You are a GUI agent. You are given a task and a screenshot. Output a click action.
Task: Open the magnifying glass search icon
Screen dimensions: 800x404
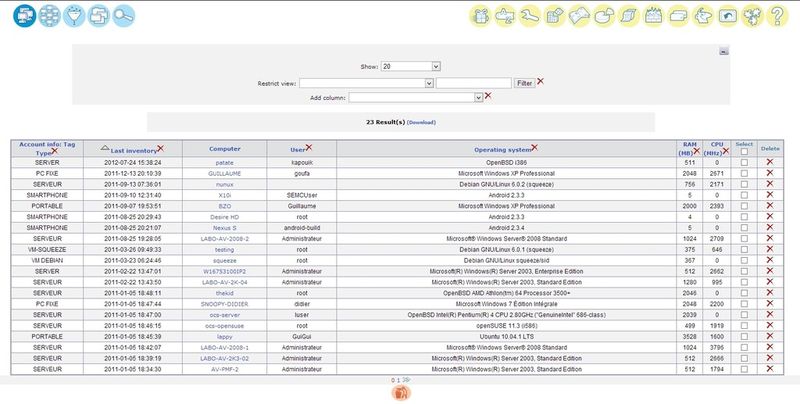point(123,16)
